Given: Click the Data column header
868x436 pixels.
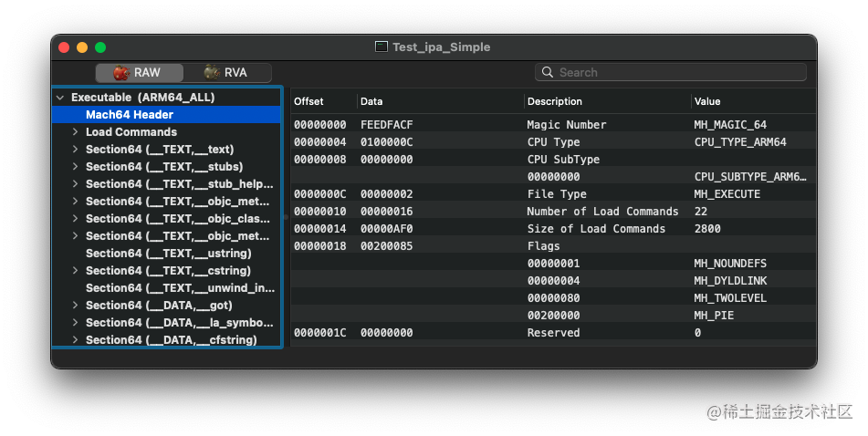Looking at the screenshot, I should tap(371, 101).
